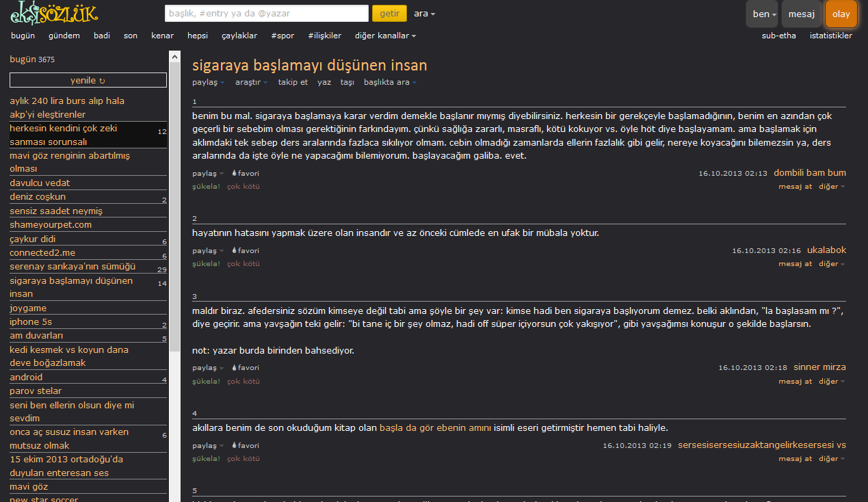Expand 'diğer kanallar' channel dropdown
The image size is (868, 502).
384,36
